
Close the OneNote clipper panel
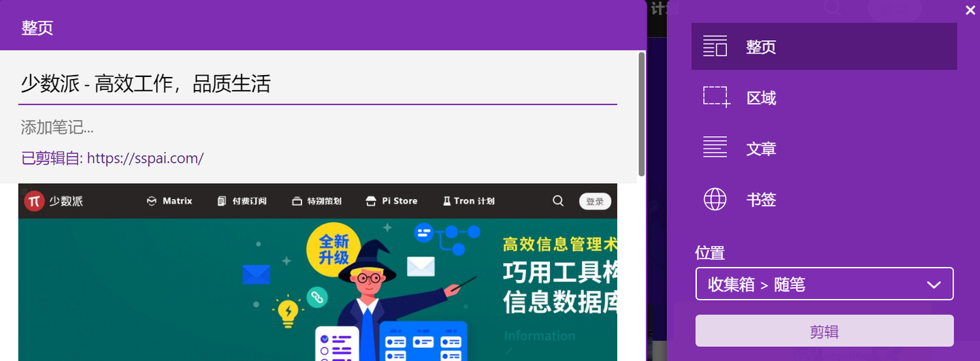coord(970,10)
